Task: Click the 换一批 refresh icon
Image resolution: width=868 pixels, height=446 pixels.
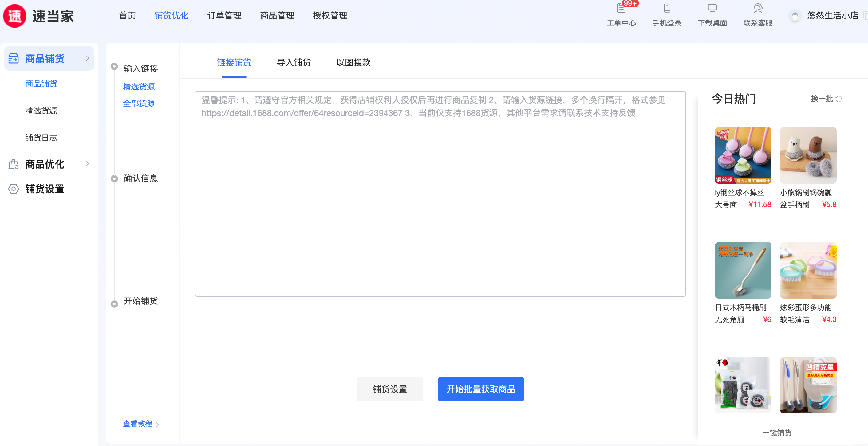Action: click(839, 99)
